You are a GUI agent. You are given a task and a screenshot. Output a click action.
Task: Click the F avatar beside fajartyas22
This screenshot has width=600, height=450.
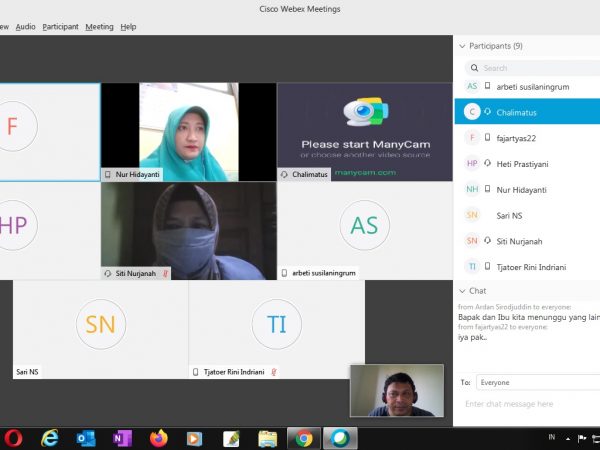[x=472, y=137]
